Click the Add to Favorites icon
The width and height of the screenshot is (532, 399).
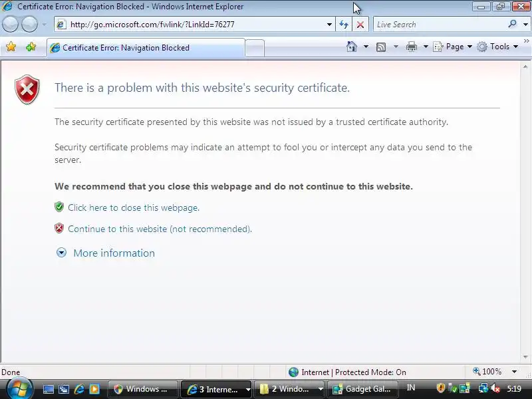coord(31,47)
